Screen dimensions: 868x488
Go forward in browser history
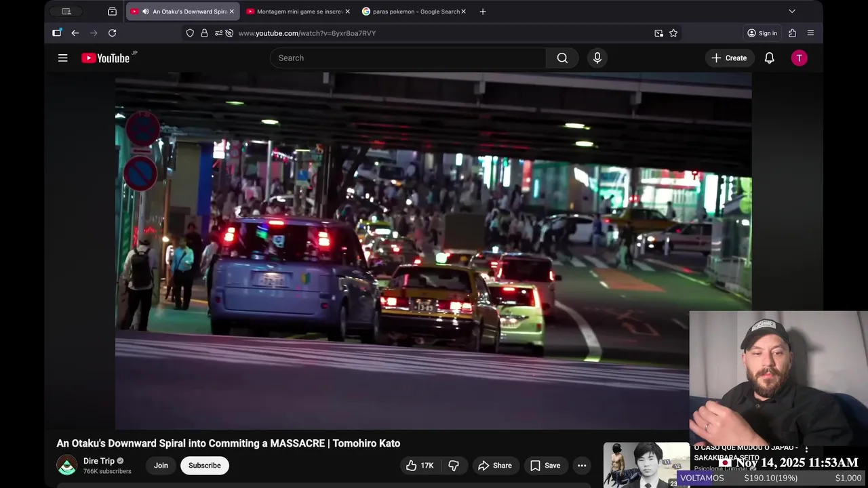click(94, 33)
